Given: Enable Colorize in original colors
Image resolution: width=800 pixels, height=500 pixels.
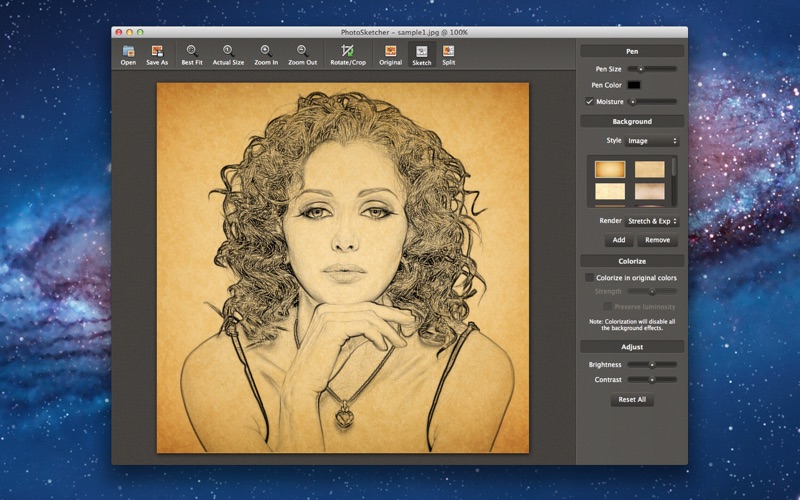Looking at the screenshot, I should click(x=590, y=278).
